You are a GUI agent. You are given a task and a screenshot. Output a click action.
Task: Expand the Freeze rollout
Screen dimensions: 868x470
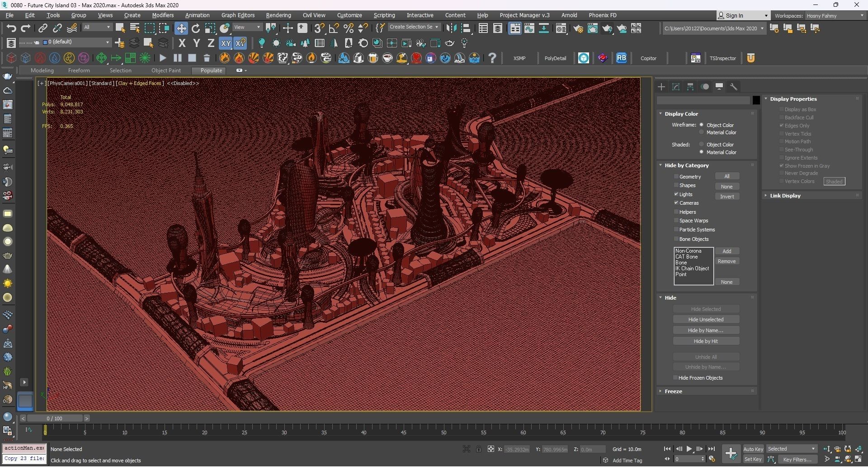point(673,391)
